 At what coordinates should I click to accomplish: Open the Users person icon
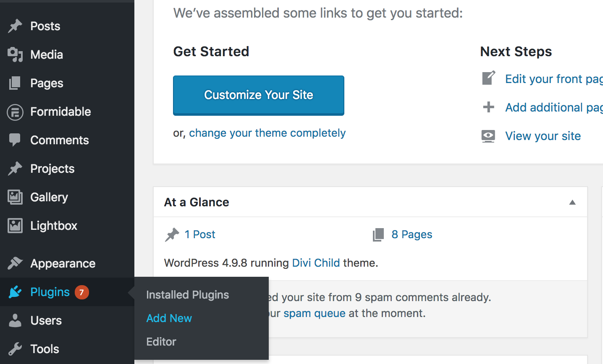point(15,320)
